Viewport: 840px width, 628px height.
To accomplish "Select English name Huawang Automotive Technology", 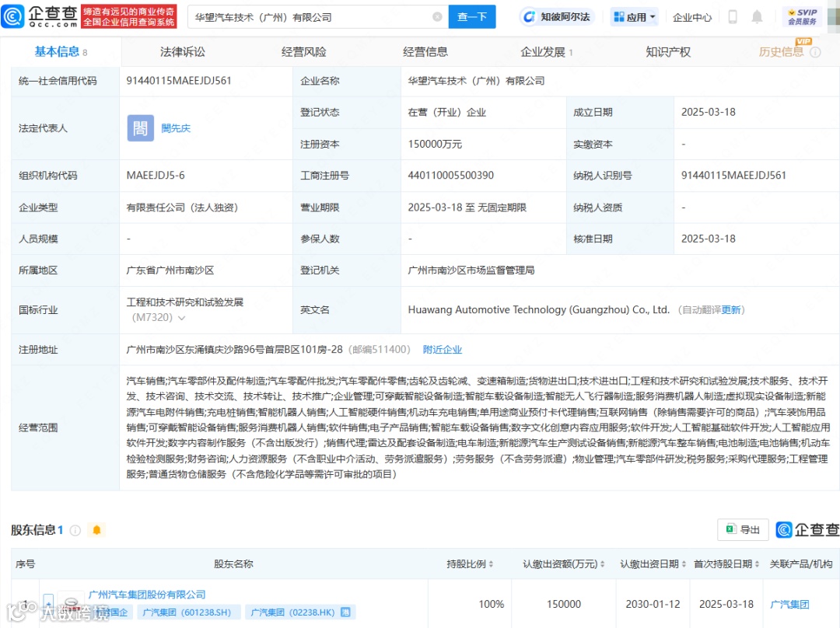I will (539, 310).
